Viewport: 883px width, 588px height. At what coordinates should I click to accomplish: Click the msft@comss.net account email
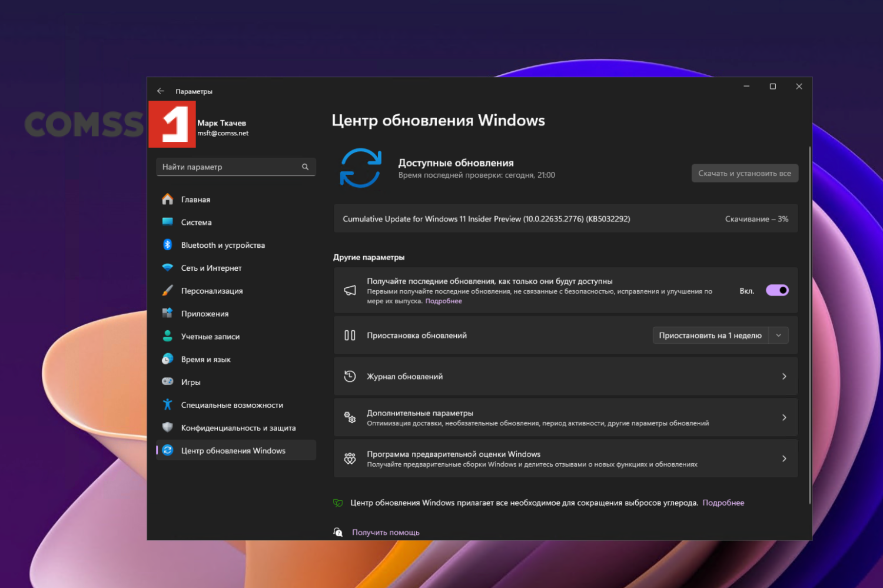tap(223, 134)
